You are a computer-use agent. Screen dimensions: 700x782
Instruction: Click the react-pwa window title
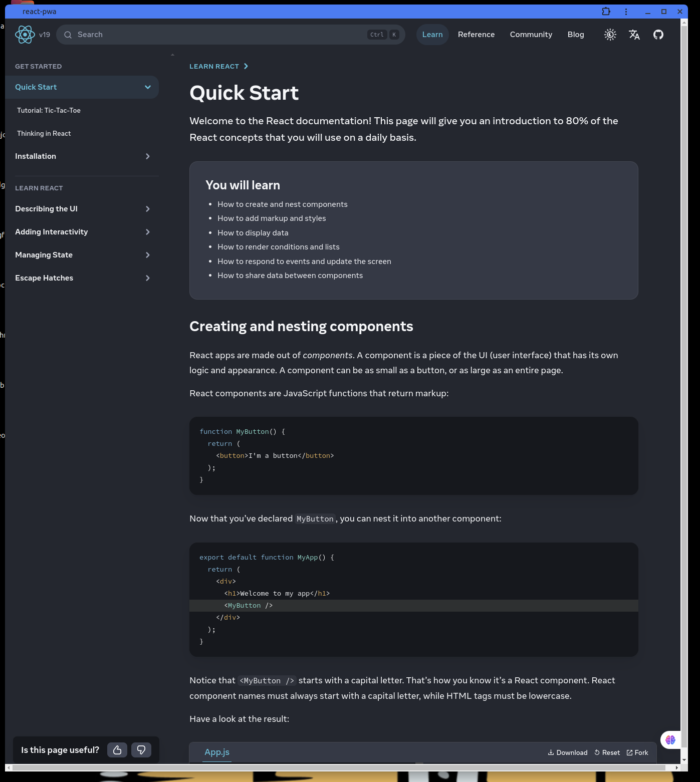coord(40,12)
